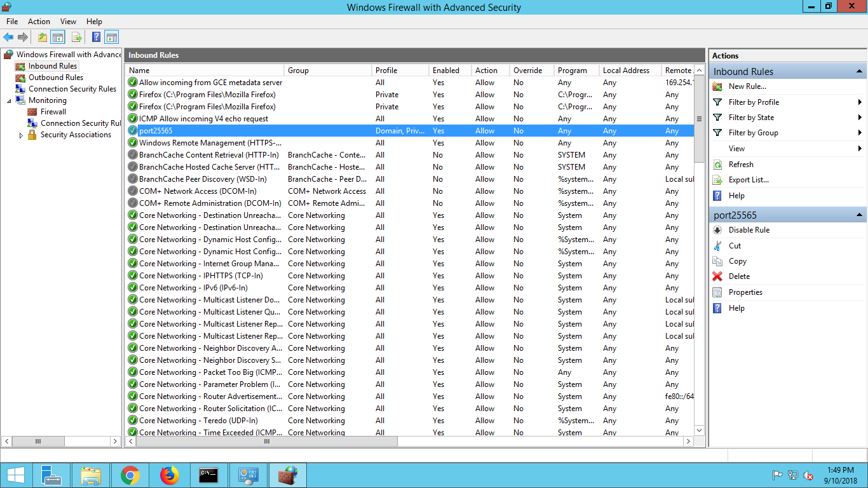Disable Rule for port25565

coord(749,230)
